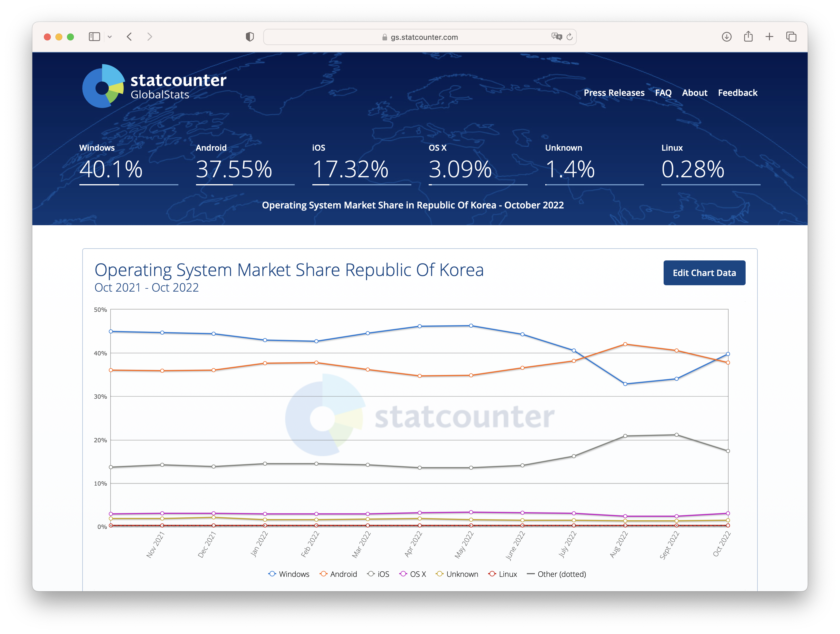Go to the About page

pos(695,93)
